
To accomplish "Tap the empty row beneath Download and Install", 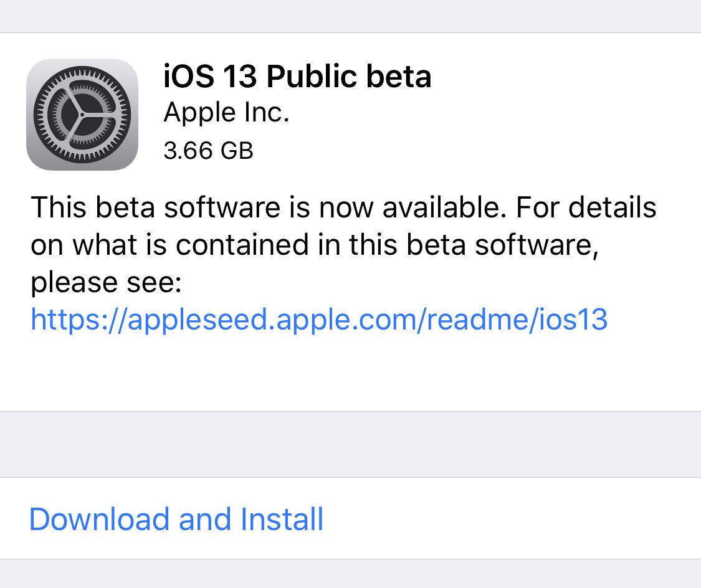I will [x=350, y=573].
